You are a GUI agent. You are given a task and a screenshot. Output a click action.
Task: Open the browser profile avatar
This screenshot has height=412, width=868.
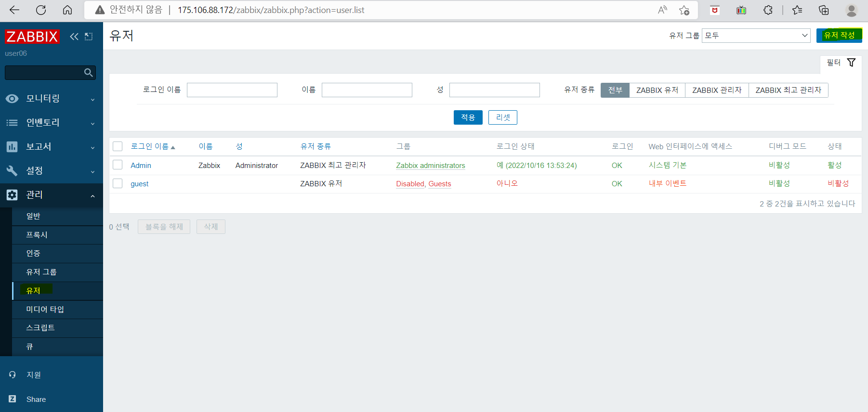pos(852,10)
